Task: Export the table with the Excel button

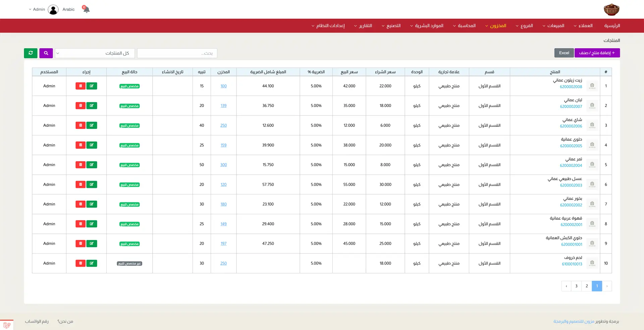Action: click(564, 53)
